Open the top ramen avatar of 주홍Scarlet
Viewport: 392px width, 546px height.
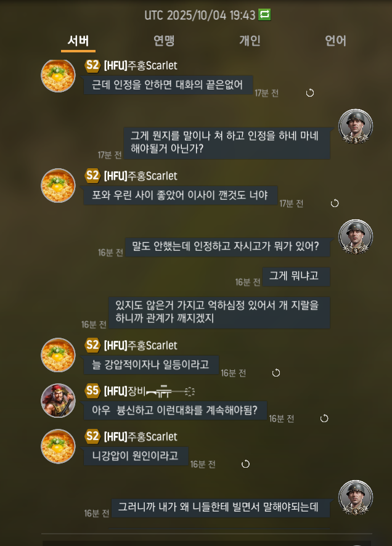click(58, 75)
